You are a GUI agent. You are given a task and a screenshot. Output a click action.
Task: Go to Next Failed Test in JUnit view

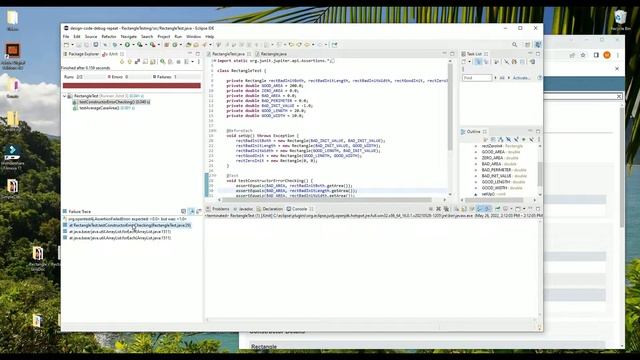122,62
